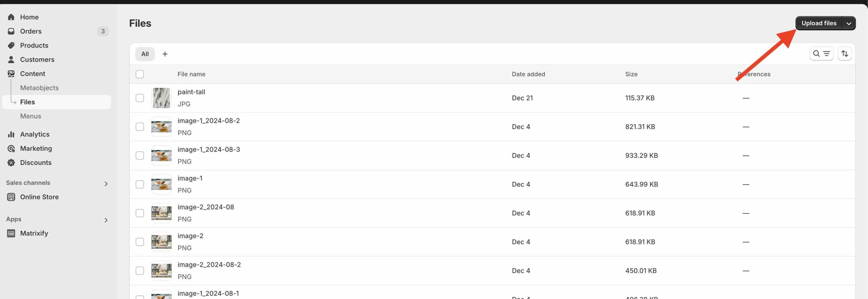This screenshot has width=868, height=299.
Task: Add a new view with plus button
Action: click(x=165, y=54)
